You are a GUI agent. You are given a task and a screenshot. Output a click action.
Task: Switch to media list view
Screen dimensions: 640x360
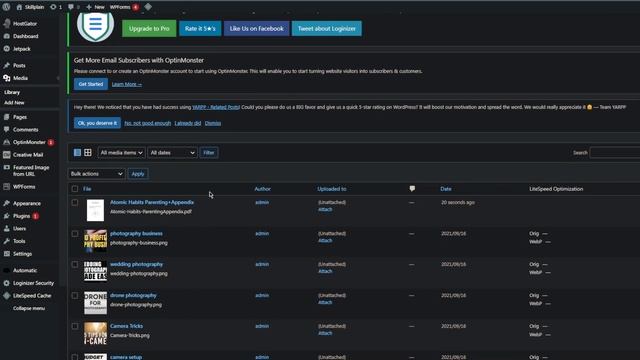point(77,153)
